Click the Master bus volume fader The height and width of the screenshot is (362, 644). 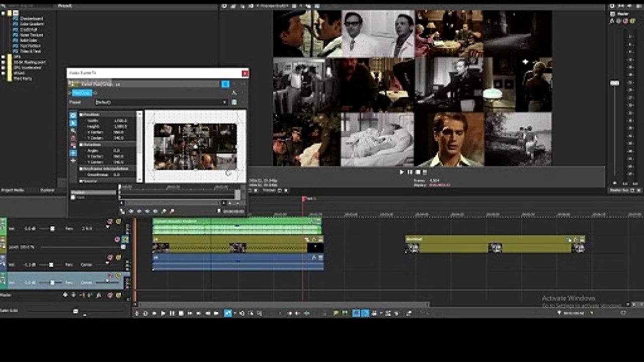click(x=615, y=83)
